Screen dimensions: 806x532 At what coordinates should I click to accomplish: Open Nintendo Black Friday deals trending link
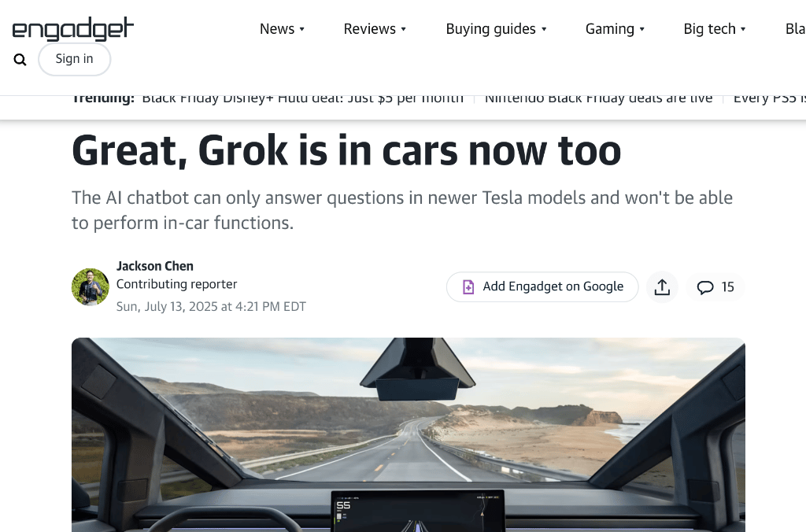click(x=598, y=98)
